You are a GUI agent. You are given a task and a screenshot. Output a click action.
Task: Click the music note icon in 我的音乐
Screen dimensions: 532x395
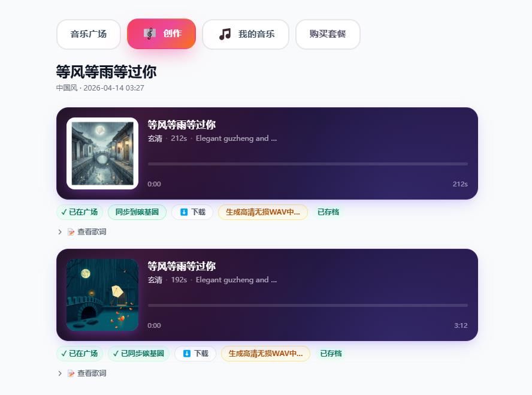[225, 34]
